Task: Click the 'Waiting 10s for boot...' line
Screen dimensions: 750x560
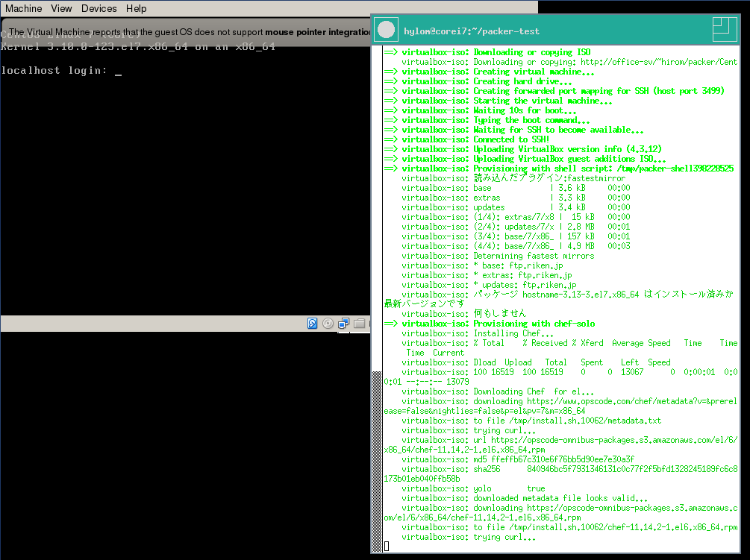Action: tap(481, 110)
